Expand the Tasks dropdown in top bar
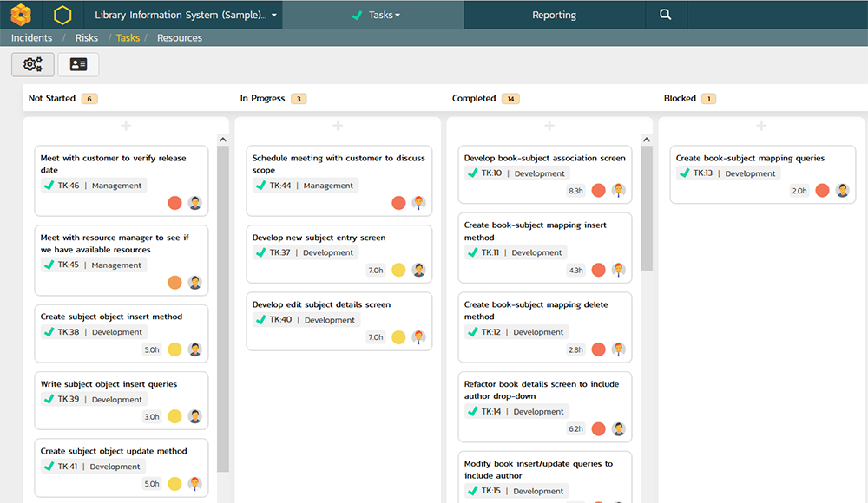 click(x=375, y=15)
